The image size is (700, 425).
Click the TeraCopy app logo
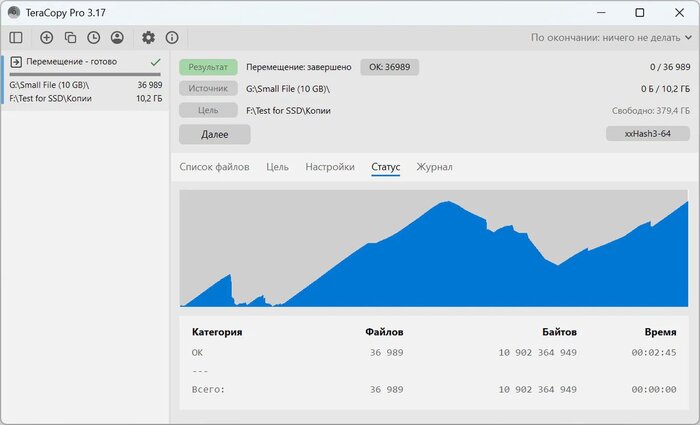[x=14, y=12]
